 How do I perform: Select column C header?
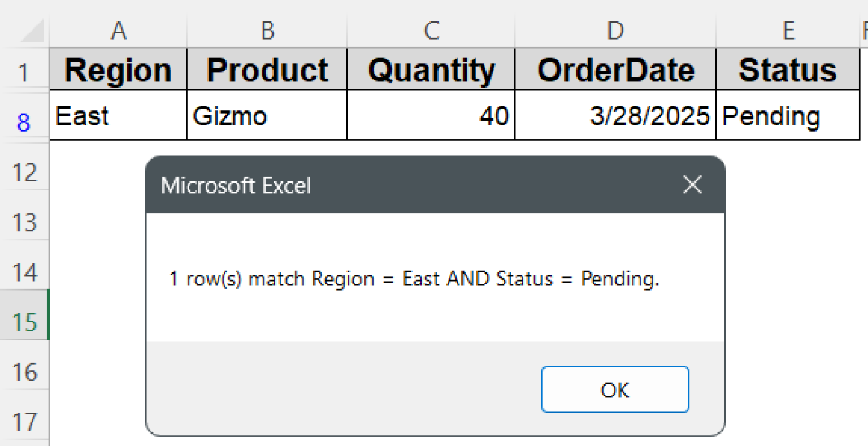(431, 31)
